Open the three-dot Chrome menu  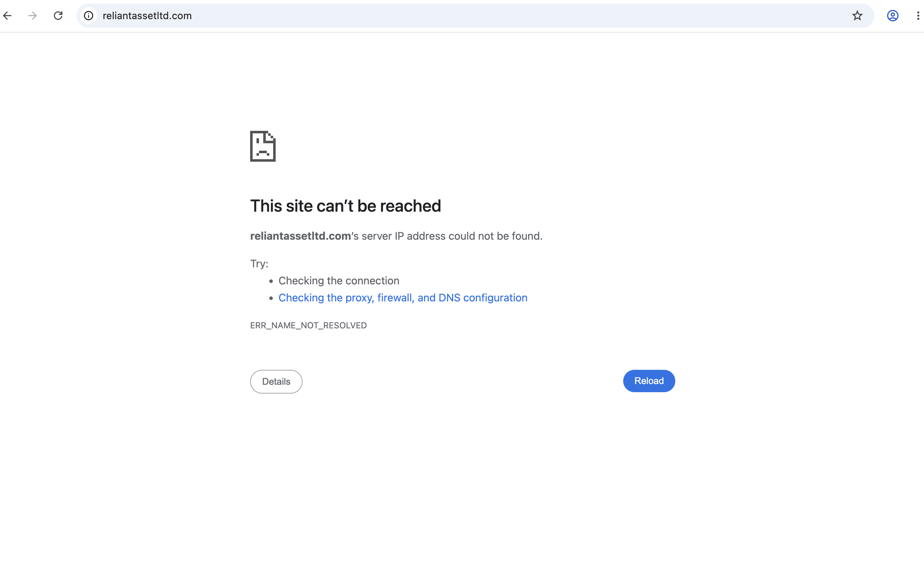tap(918, 16)
